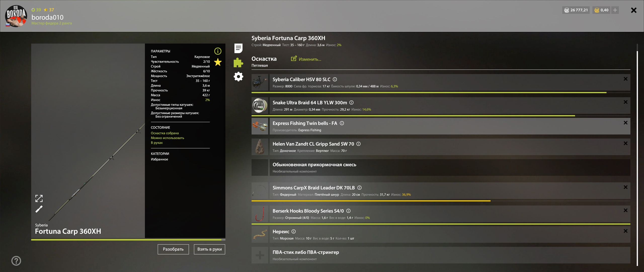Click the Оснастка section heading
Image resolution: width=644 pixels, height=272 pixels.
[x=264, y=59]
